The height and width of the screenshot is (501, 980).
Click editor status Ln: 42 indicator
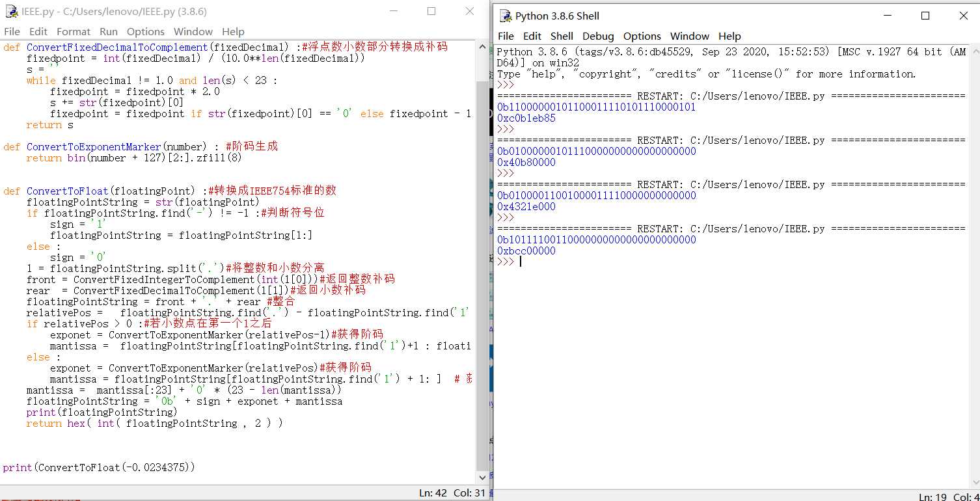pos(433,493)
